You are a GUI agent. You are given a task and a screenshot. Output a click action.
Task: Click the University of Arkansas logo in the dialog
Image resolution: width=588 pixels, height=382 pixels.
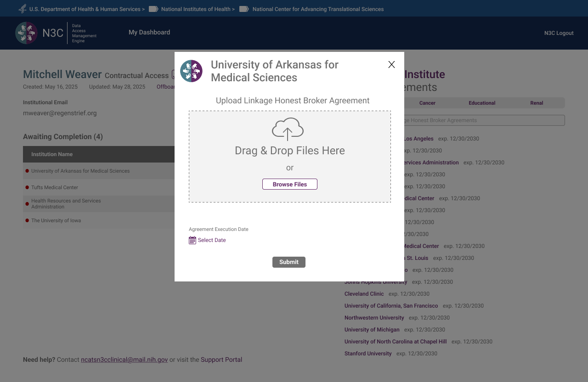tap(191, 71)
